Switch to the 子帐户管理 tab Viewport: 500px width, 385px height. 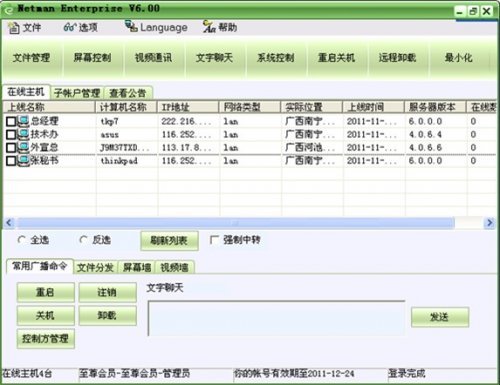[77, 93]
